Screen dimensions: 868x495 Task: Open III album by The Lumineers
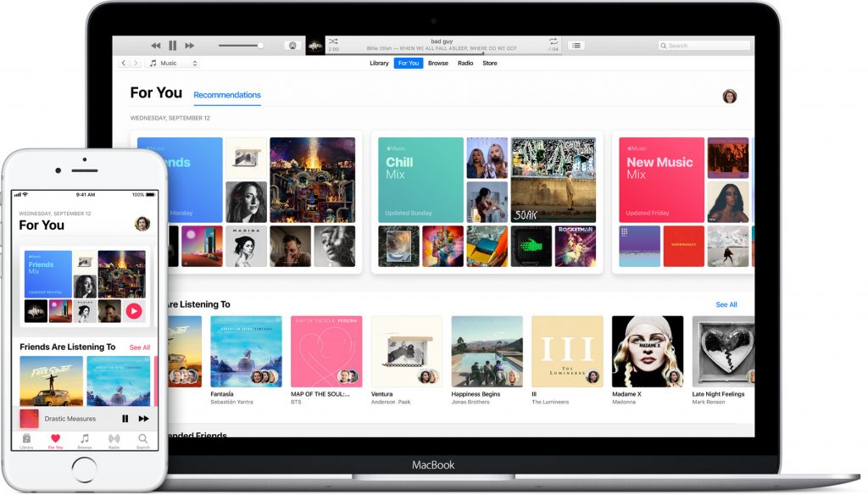567,352
